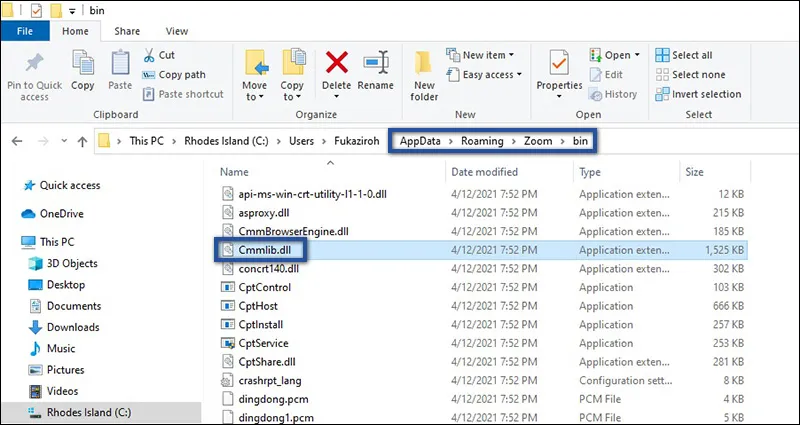
Task: Sort by the Size column header
Action: click(694, 172)
